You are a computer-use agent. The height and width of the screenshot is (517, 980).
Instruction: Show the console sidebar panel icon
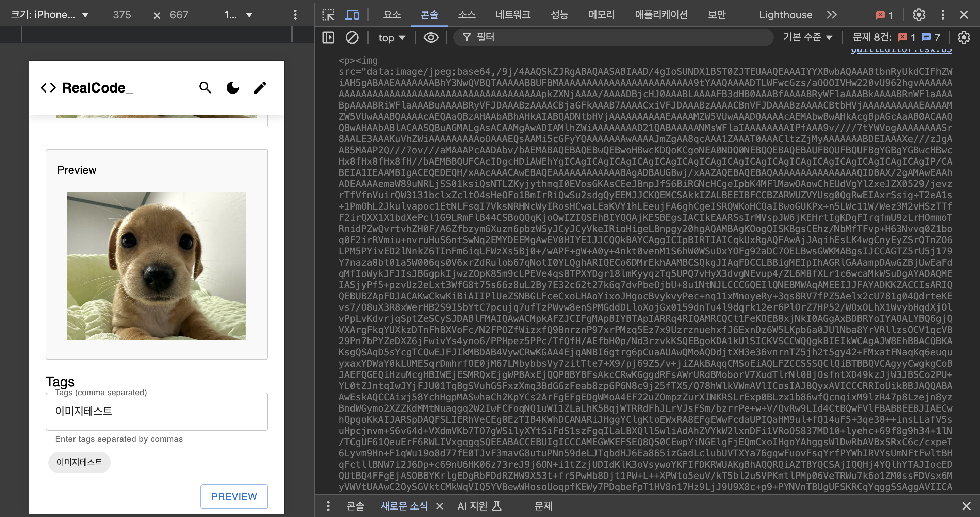(x=328, y=37)
